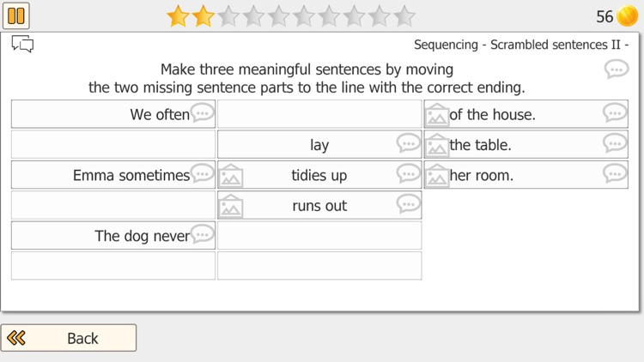Show picture hint for 'tidies up'

[231, 176]
